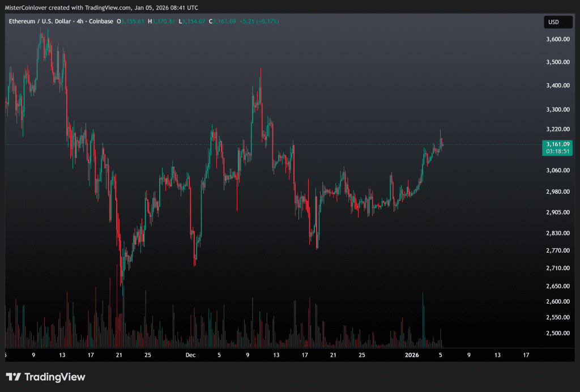Click the candle countdown timer 03:18:51
The height and width of the screenshot is (392, 580).
557,152
